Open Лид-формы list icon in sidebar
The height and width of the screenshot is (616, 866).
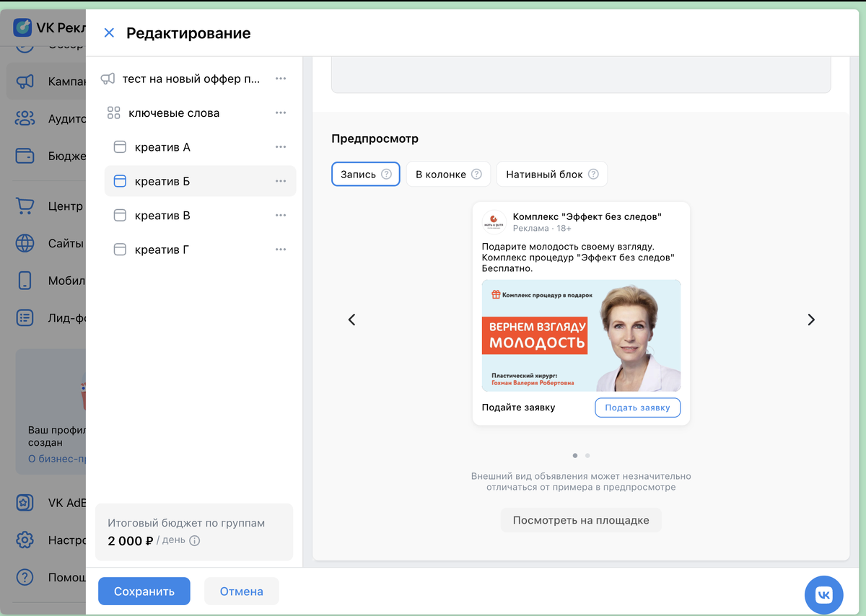(x=25, y=317)
